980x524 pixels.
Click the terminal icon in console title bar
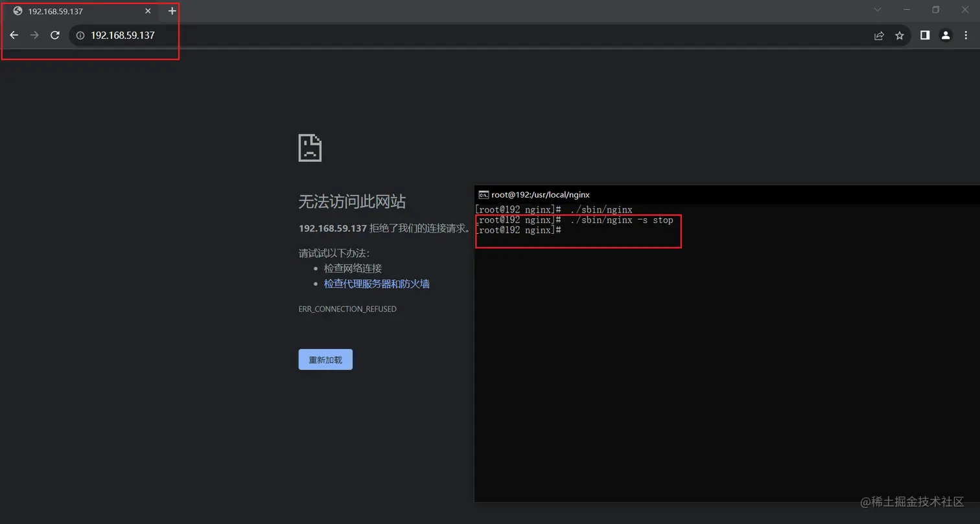coord(484,194)
